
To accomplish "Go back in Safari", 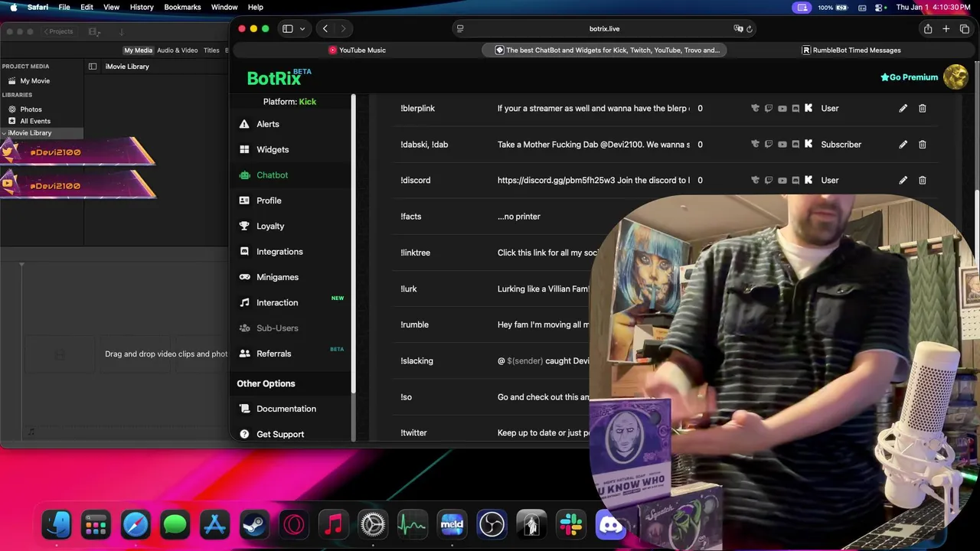I will click(x=325, y=28).
